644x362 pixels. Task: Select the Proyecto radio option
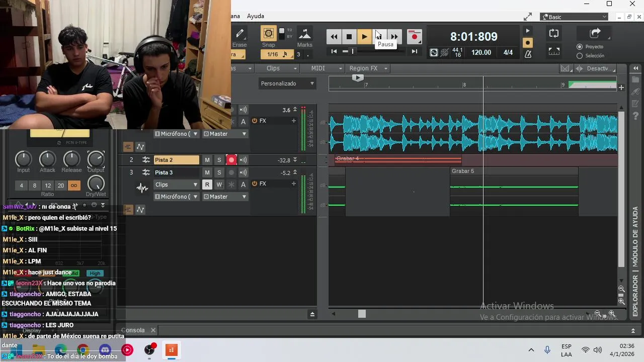click(x=580, y=47)
